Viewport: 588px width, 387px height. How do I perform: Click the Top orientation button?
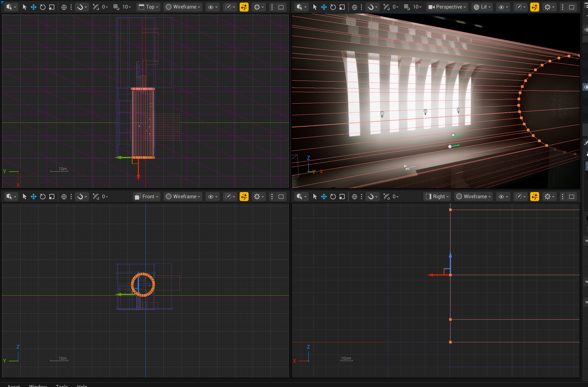tap(148, 7)
